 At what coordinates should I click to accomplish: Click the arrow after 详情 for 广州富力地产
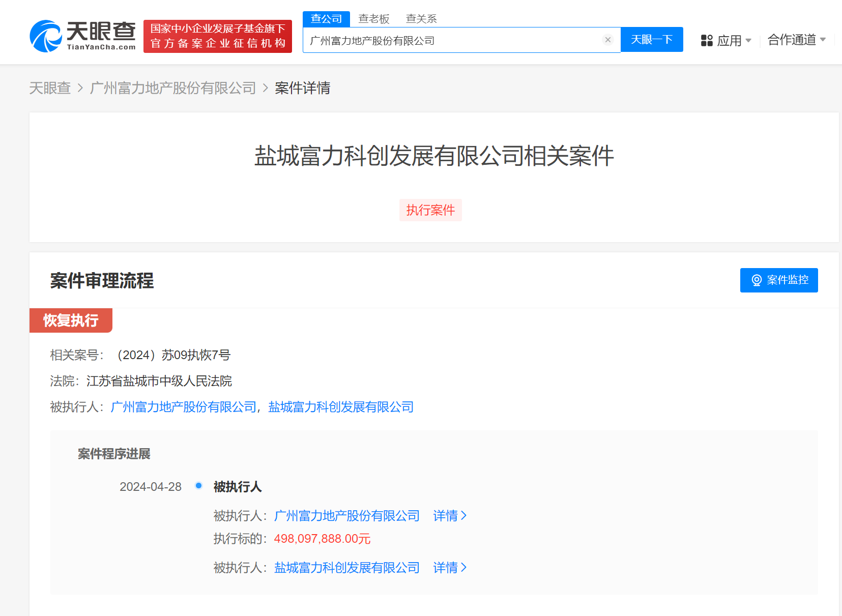[x=463, y=515]
